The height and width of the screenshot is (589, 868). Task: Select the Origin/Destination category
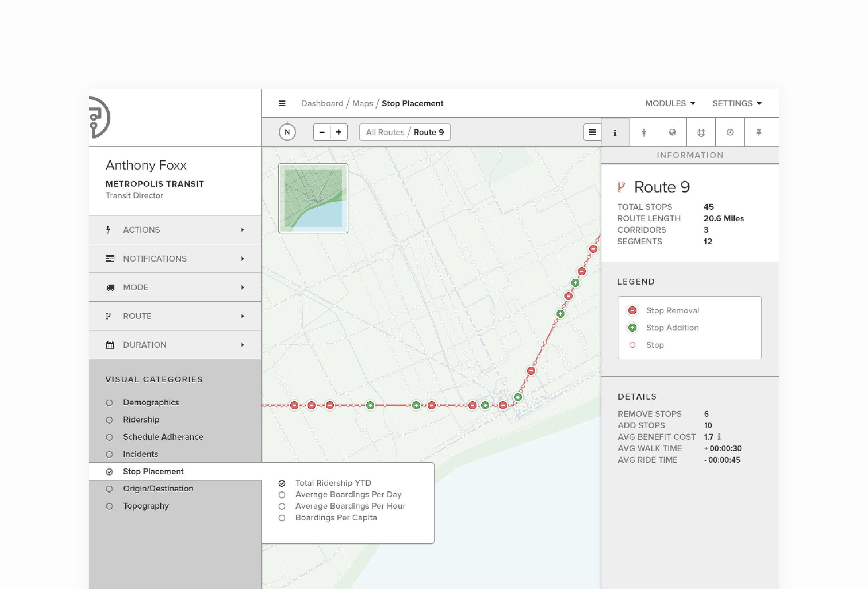pyautogui.click(x=150, y=489)
